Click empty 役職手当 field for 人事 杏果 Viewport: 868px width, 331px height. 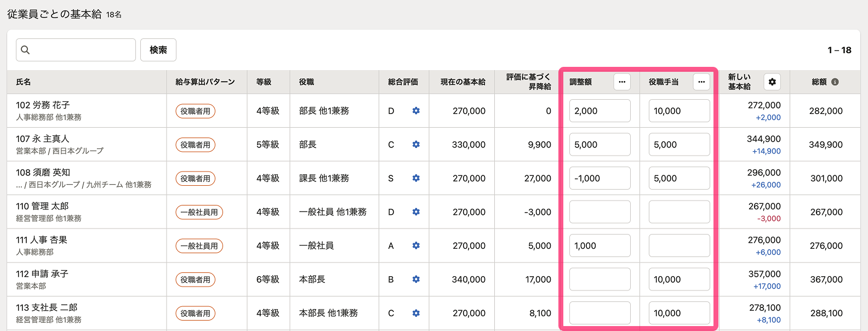click(679, 246)
